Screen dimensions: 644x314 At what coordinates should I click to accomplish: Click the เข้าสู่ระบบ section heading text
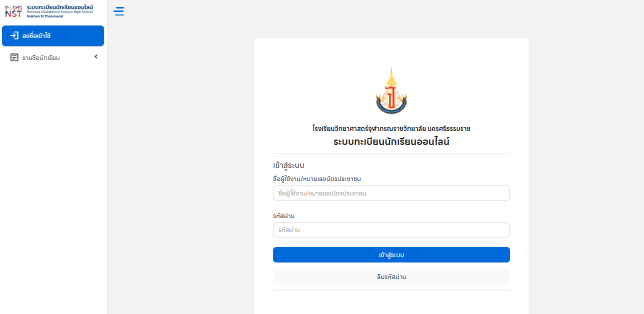(289, 165)
